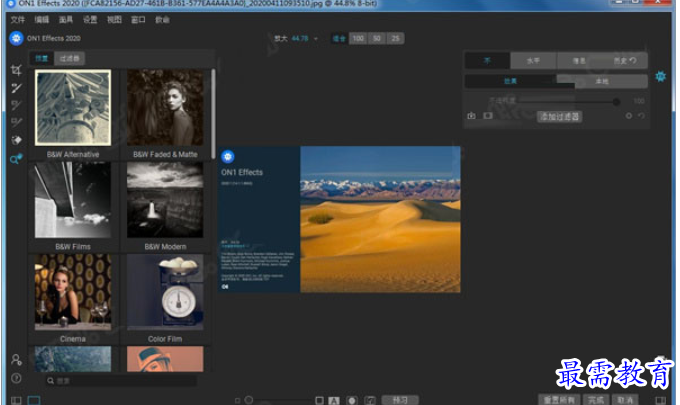Image resolution: width=680 pixels, height=405 pixels.
Task: Set zoom with the 100 button
Action: 358,39
